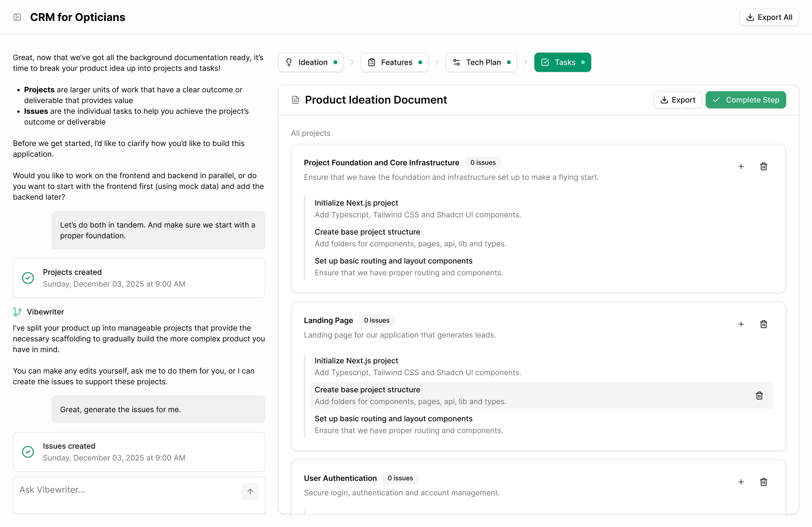Select the Tasks step
Screen dimensions: 812x527
[562, 62]
